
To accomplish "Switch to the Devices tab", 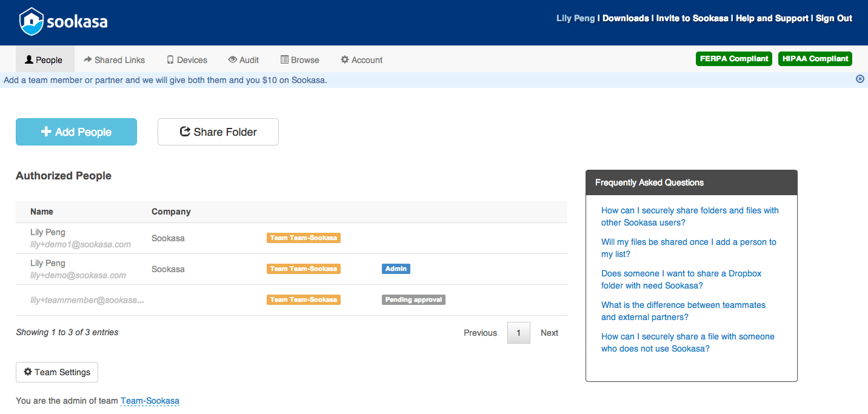I will 187,60.
